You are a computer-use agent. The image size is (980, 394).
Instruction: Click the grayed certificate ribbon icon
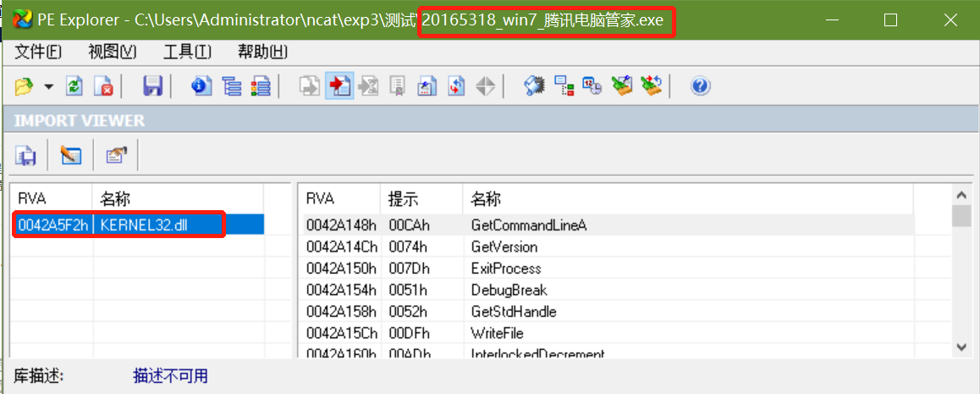398,86
